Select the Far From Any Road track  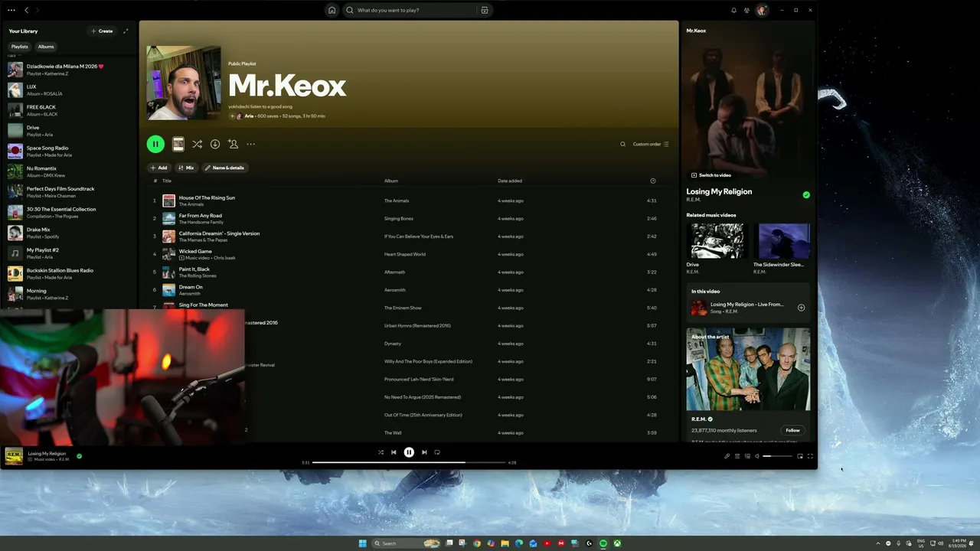[x=410, y=218]
